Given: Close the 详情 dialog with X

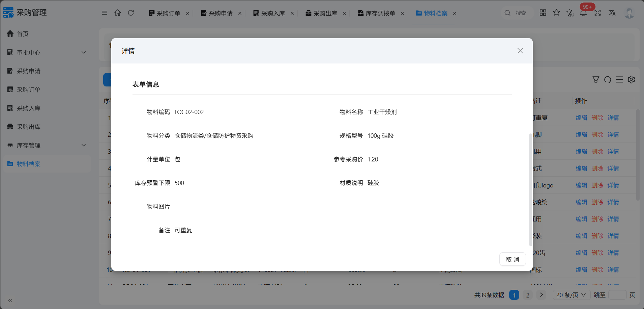Looking at the screenshot, I should (520, 51).
